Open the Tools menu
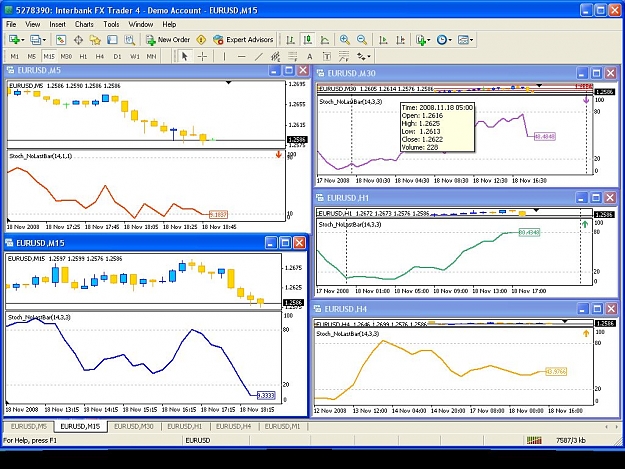 tap(111, 24)
